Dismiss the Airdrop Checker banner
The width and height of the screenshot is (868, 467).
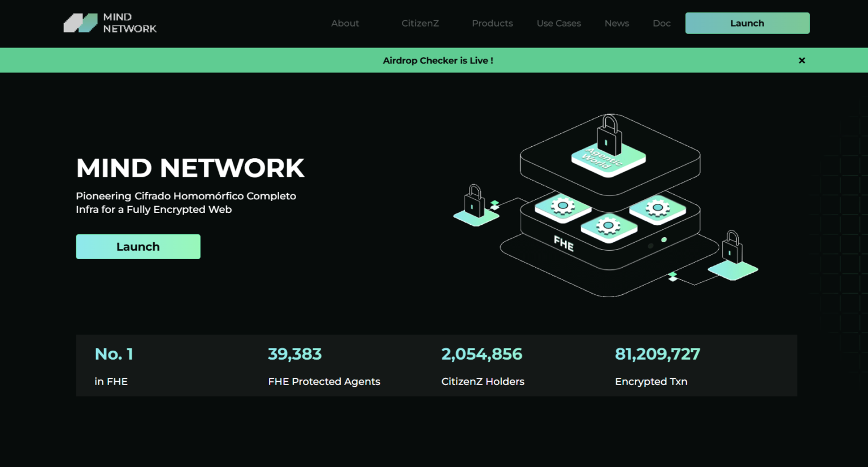click(801, 60)
